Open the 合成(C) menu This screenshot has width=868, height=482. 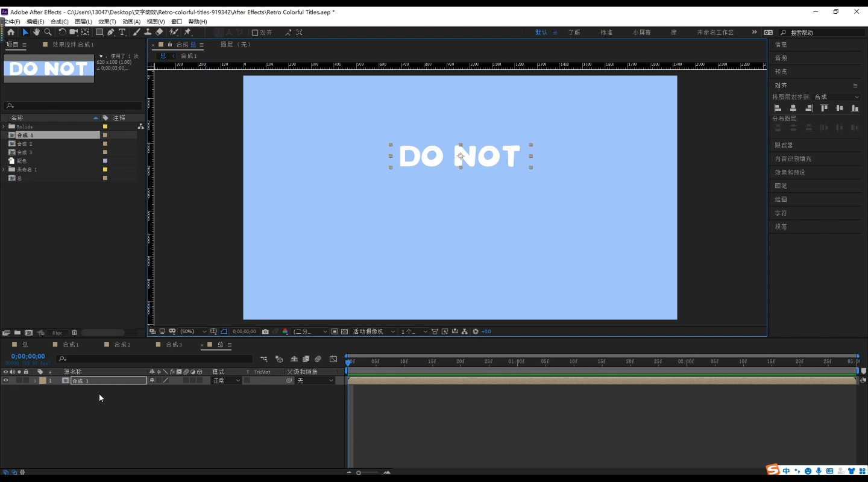[60, 22]
